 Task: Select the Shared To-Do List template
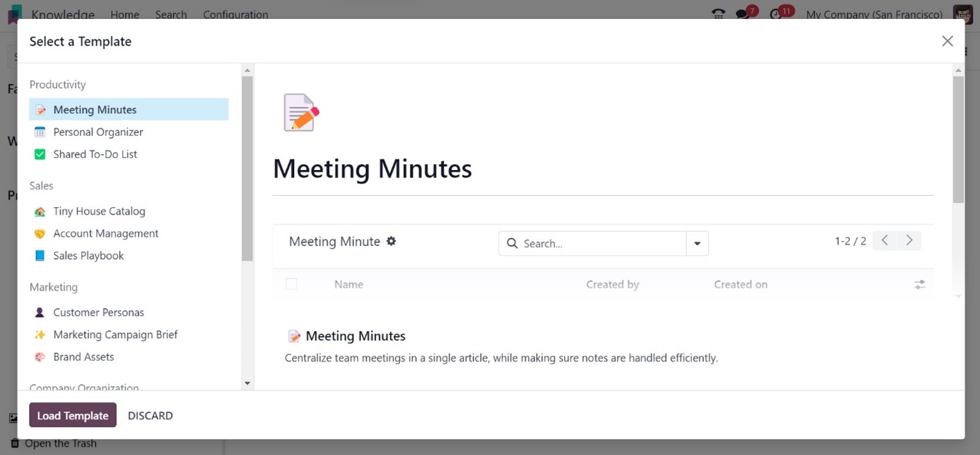coord(95,154)
